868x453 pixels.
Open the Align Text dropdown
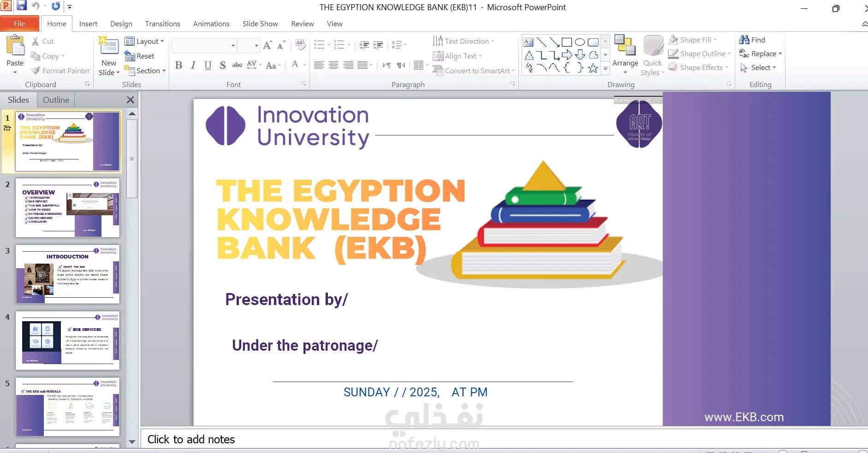point(457,56)
